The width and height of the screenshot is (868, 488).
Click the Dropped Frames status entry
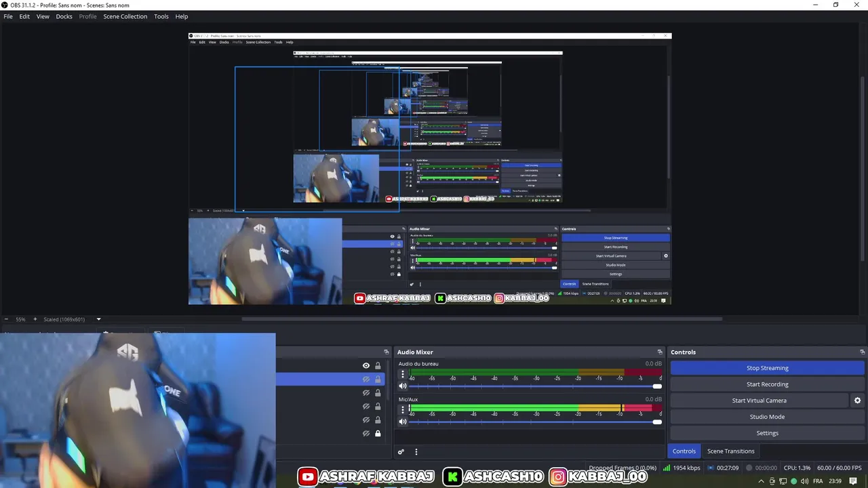(x=623, y=468)
